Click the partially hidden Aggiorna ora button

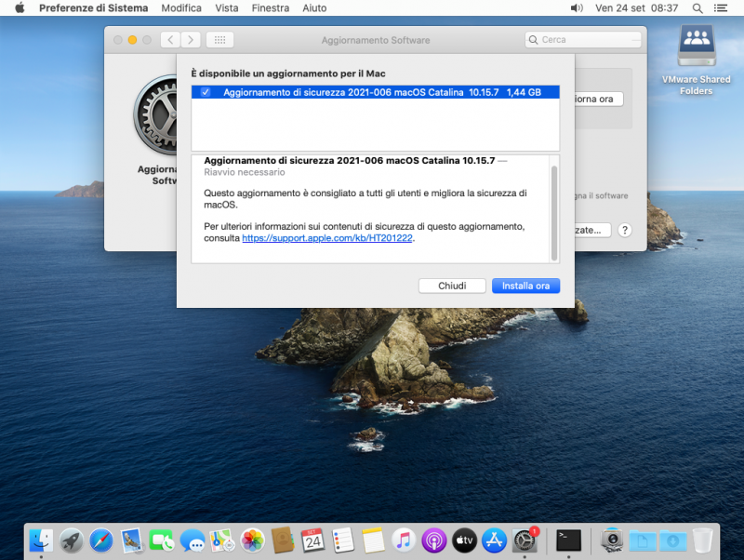click(x=599, y=99)
